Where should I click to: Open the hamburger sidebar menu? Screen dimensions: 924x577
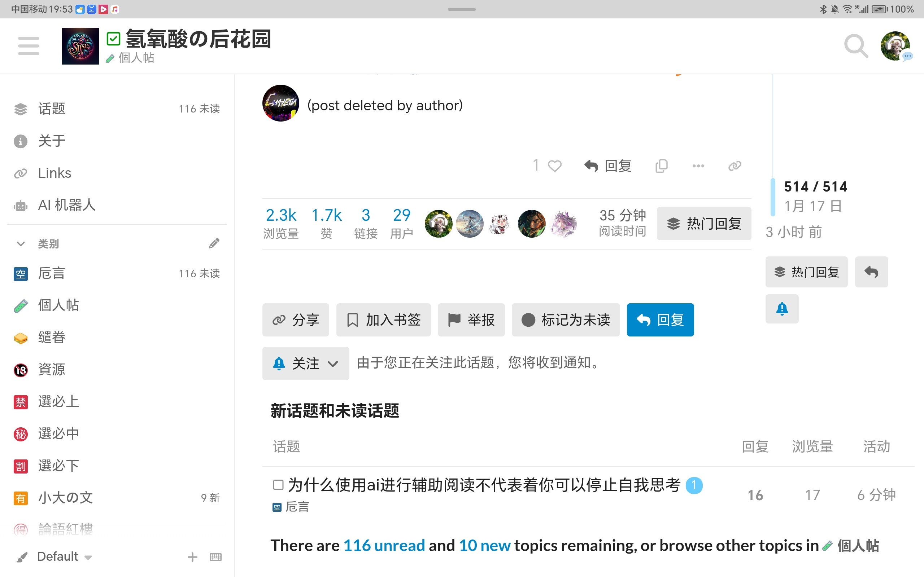(x=29, y=46)
